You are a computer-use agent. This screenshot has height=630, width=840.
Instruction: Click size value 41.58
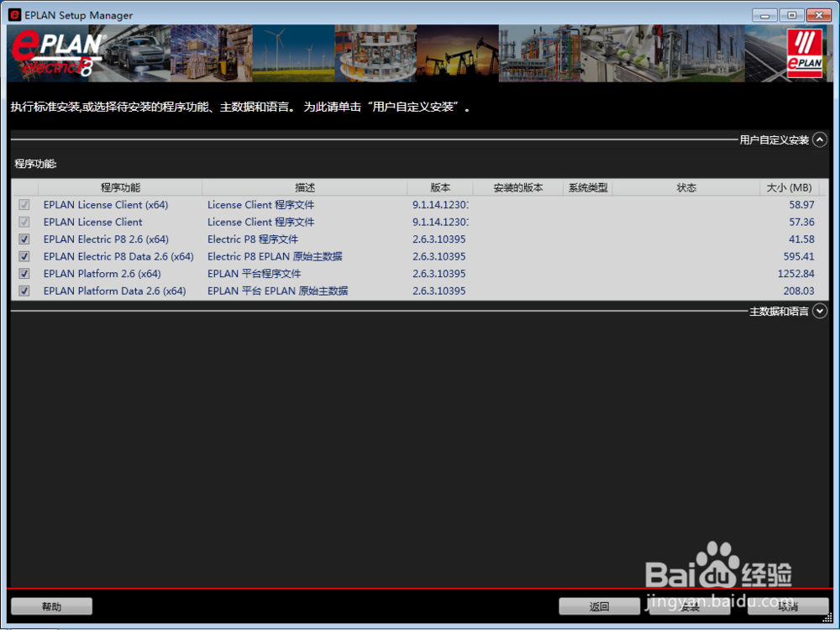(x=801, y=239)
